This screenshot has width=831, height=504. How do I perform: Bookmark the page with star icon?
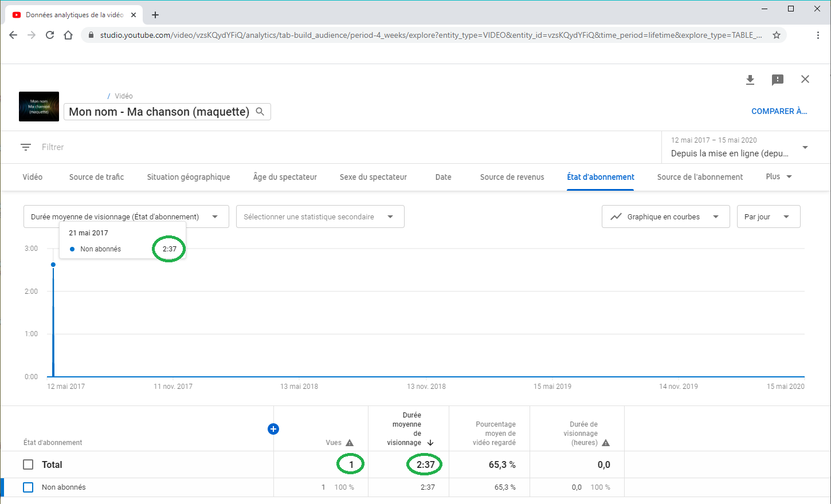click(x=777, y=35)
